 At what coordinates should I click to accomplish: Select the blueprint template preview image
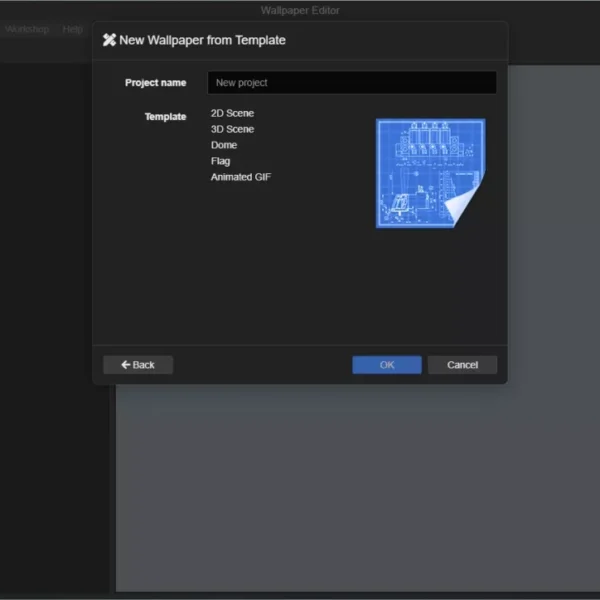430,173
